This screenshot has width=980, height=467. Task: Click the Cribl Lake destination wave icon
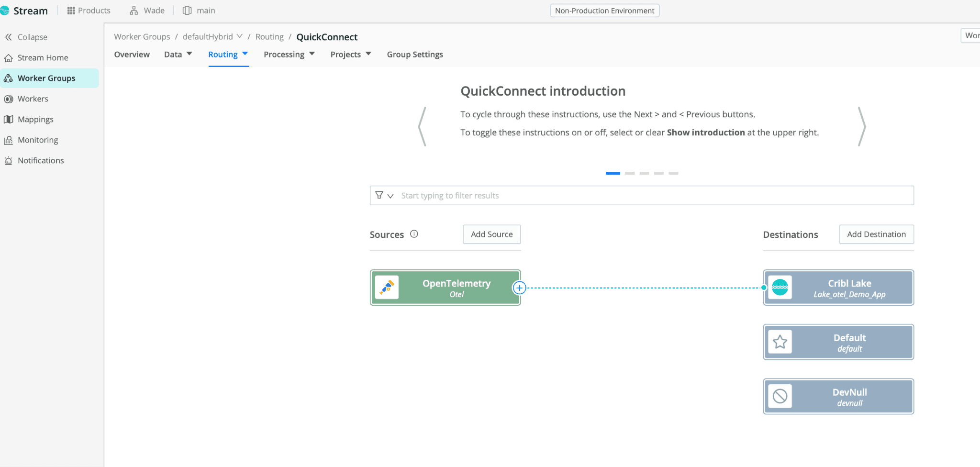pos(780,288)
